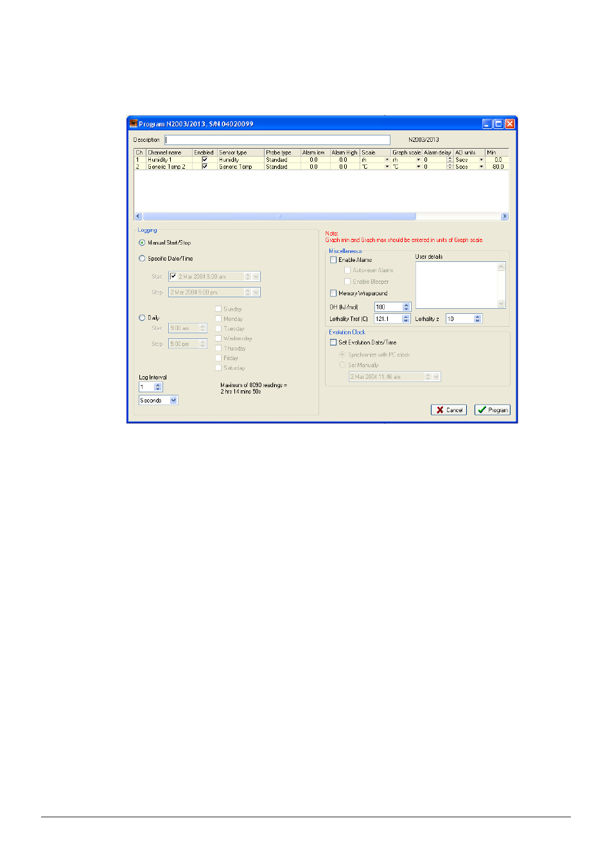
Task: Click the Log Interval value field
Action: coord(147,387)
